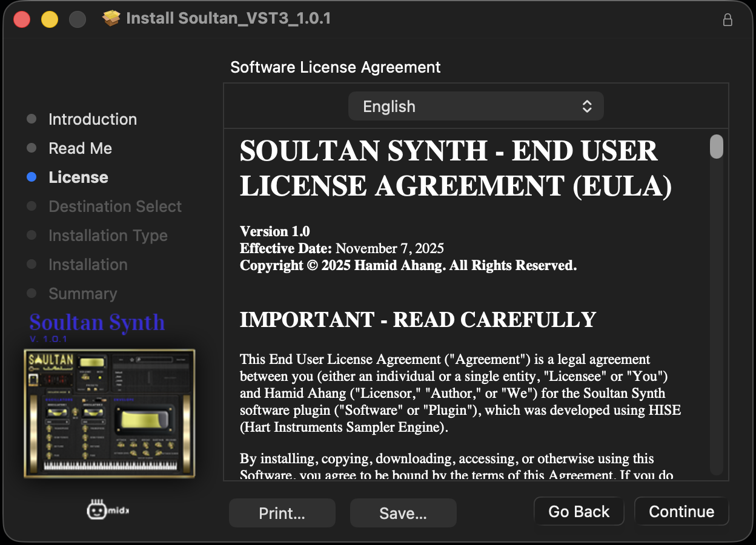The image size is (756, 545).
Task: Click the window title Install Soultan_VST3_1.0.1
Action: 228,18
